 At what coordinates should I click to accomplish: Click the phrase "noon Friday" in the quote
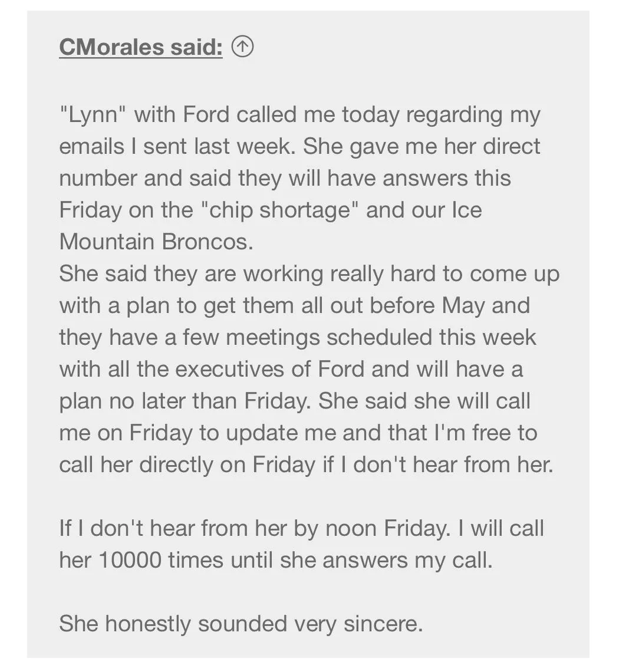tap(388, 529)
